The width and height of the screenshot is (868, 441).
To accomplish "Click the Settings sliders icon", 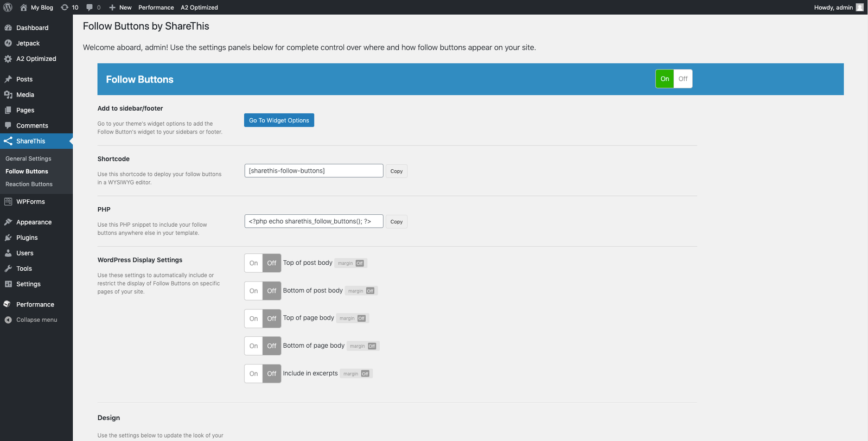I will tap(8, 284).
